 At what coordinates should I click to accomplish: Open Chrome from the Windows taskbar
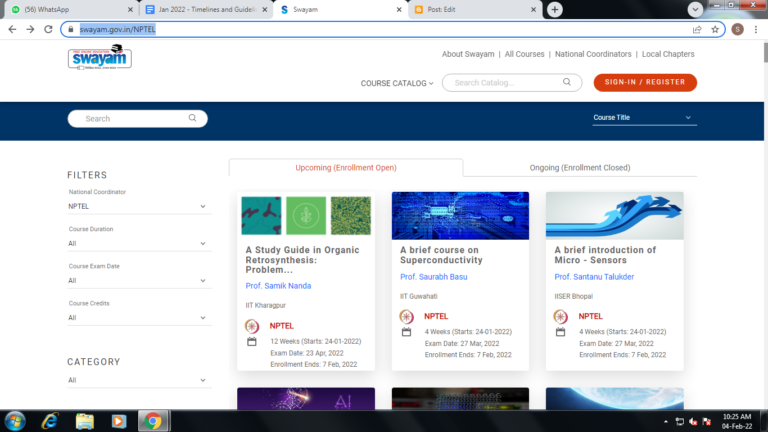click(151, 420)
